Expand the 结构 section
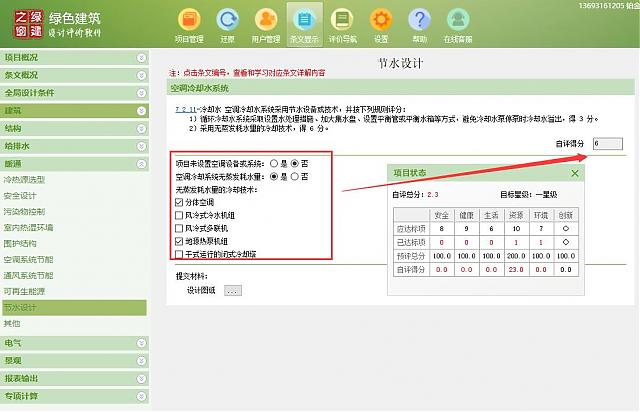The image size is (640, 412). tap(141, 129)
